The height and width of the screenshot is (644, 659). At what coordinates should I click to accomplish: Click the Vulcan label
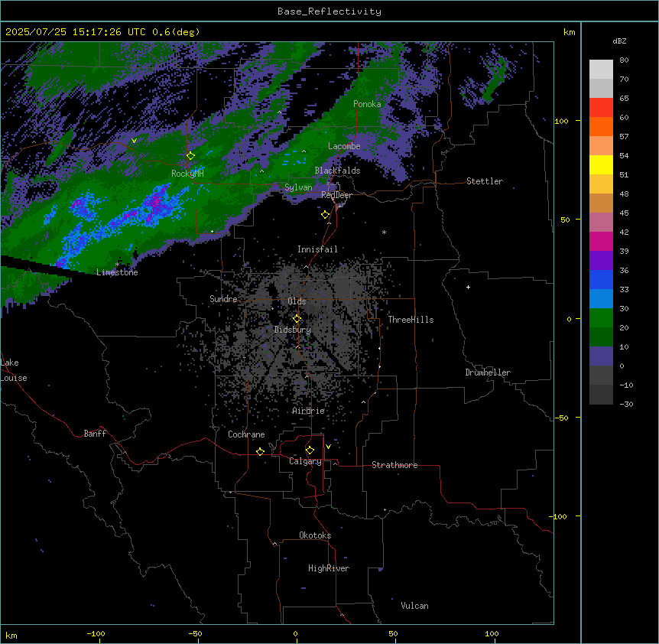(415, 606)
